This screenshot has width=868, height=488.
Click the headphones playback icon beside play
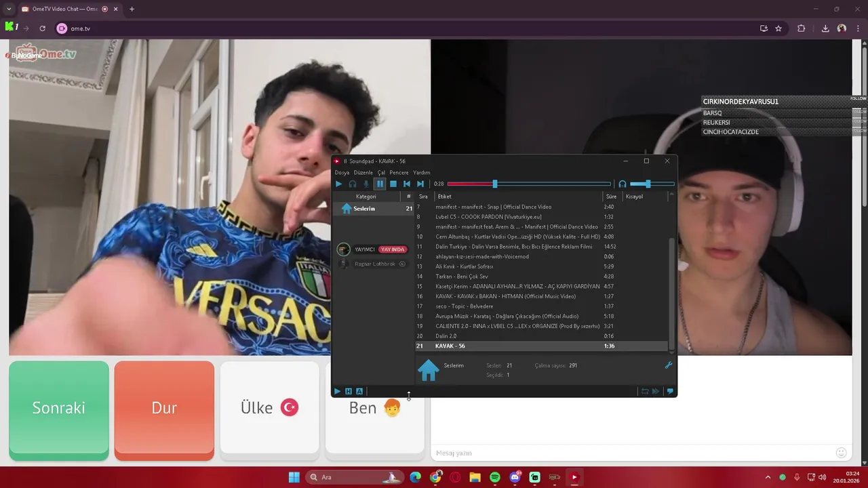point(353,184)
